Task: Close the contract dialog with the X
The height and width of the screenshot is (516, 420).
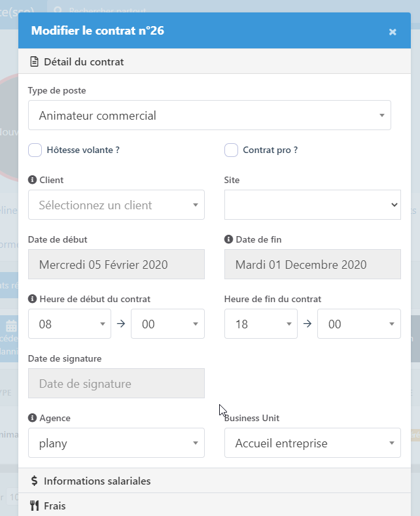Action: point(393,31)
